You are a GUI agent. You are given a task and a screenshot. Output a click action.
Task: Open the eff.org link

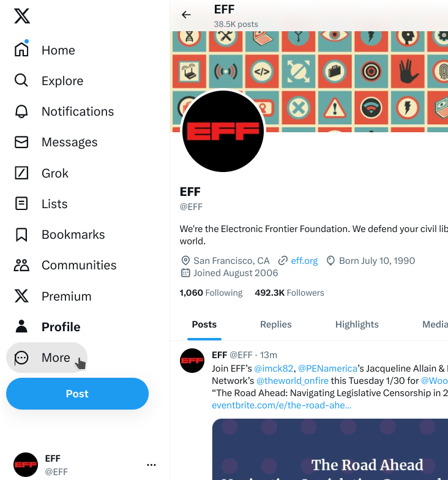point(304,261)
